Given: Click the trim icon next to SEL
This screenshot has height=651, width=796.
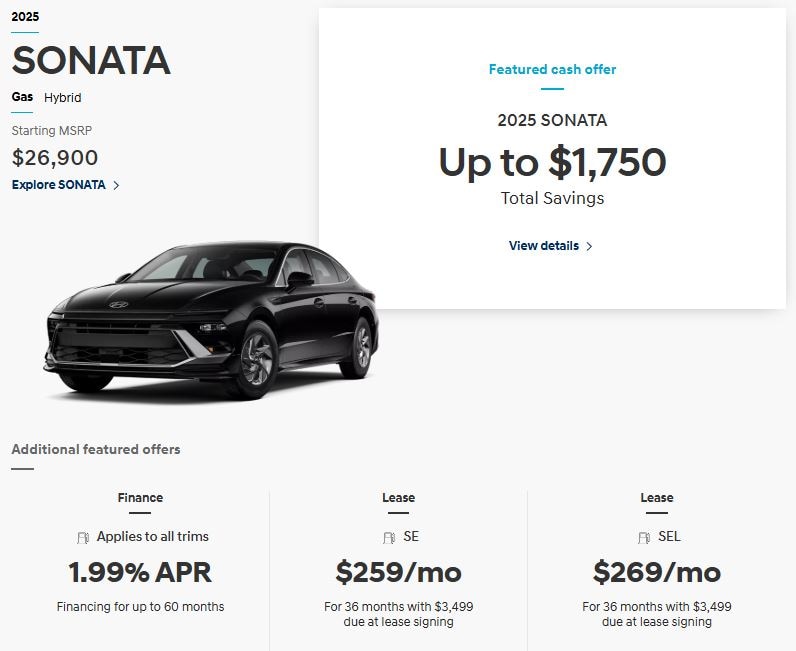Looking at the screenshot, I should (x=644, y=537).
